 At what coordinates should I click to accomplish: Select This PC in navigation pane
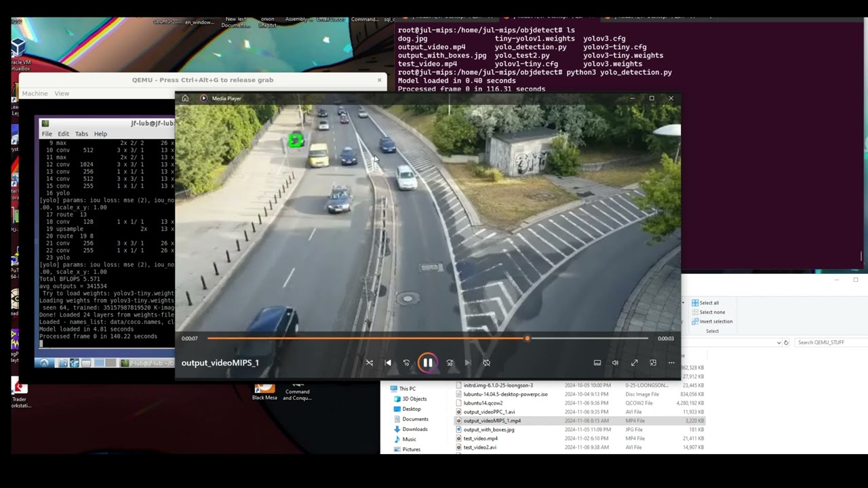[x=403, y=388]
